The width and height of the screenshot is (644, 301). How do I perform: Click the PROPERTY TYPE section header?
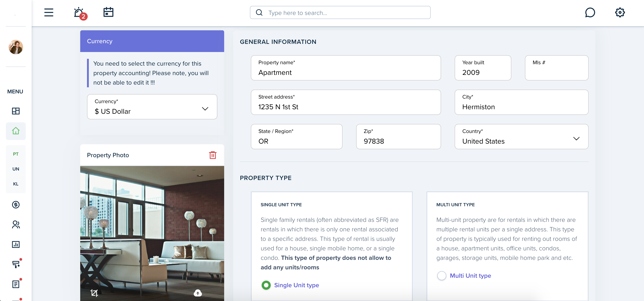[265, 178]
